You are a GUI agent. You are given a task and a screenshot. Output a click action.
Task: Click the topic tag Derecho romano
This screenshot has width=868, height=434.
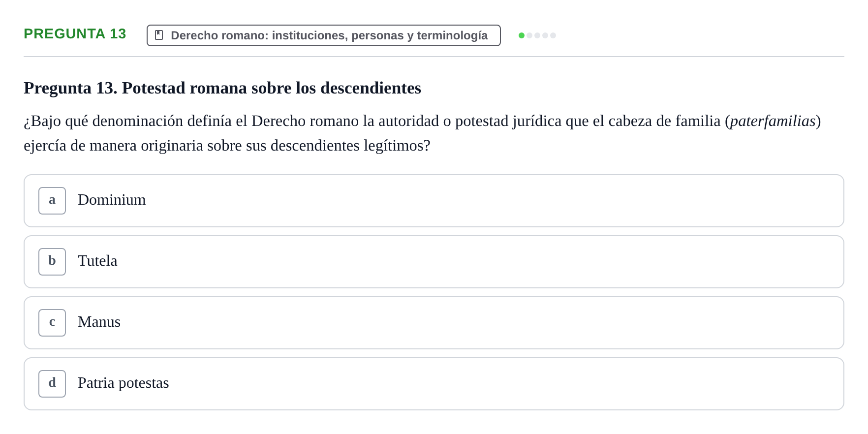coord(323,35)
